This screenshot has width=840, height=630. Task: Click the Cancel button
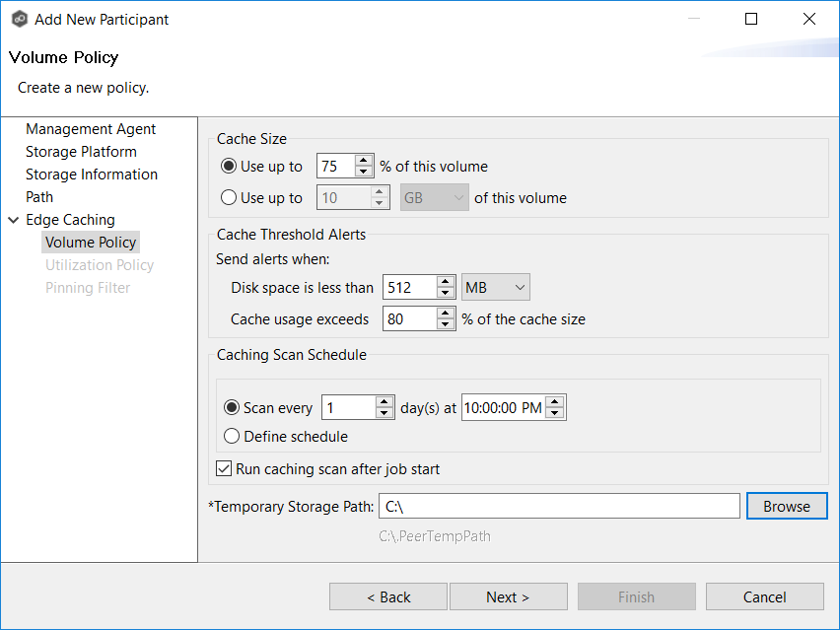(x=764, y=597)
